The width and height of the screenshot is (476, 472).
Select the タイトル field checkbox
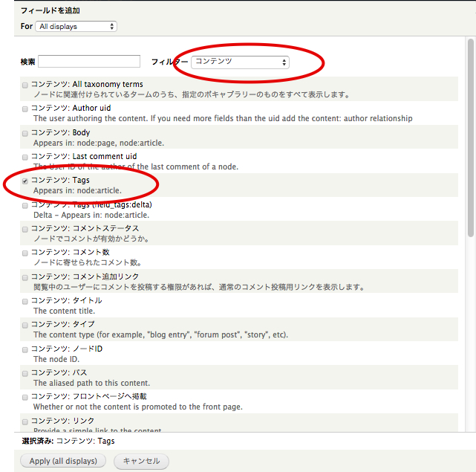pyautogui.click(x=25, y=301)
